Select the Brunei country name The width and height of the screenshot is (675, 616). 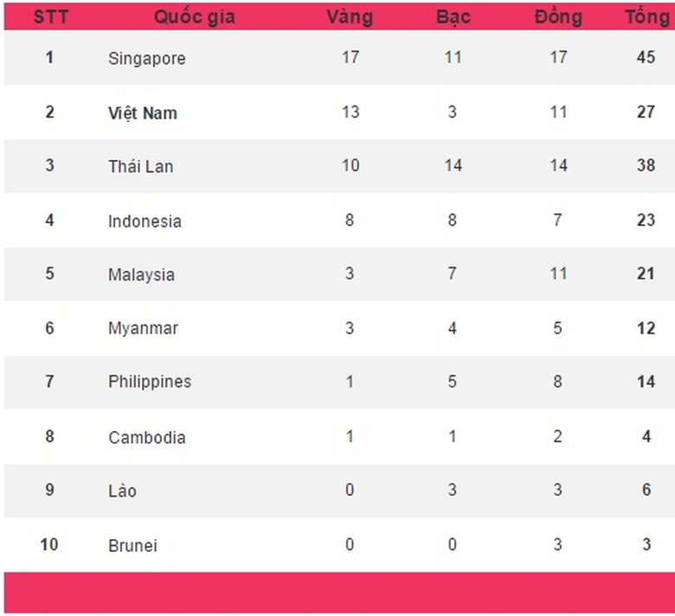pos(132,545)
